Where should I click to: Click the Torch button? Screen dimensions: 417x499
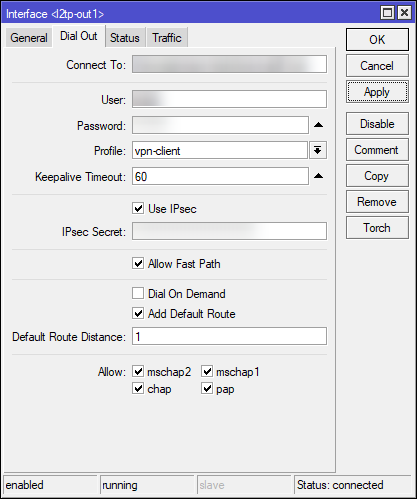[x=377, y=228]
